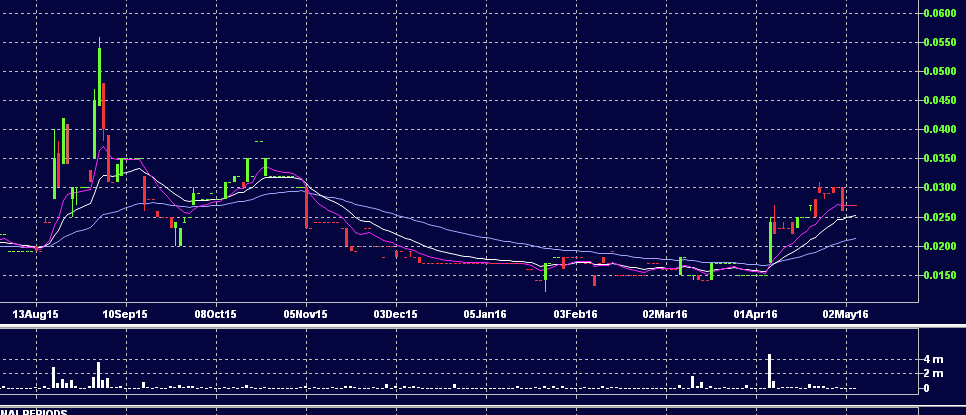966x415 pixels.
Task: Click the 0.0350 price axis label
Action: click(x=940, y=159)
